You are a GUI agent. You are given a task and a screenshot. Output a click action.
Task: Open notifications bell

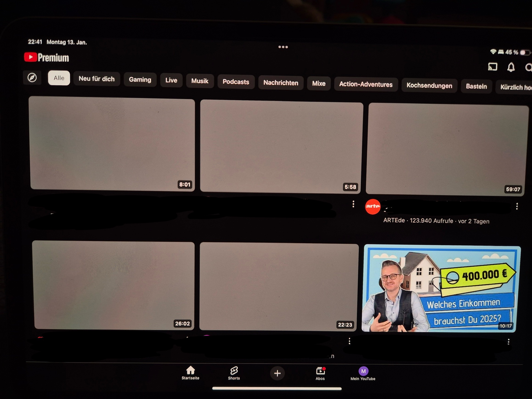point(511,67)
